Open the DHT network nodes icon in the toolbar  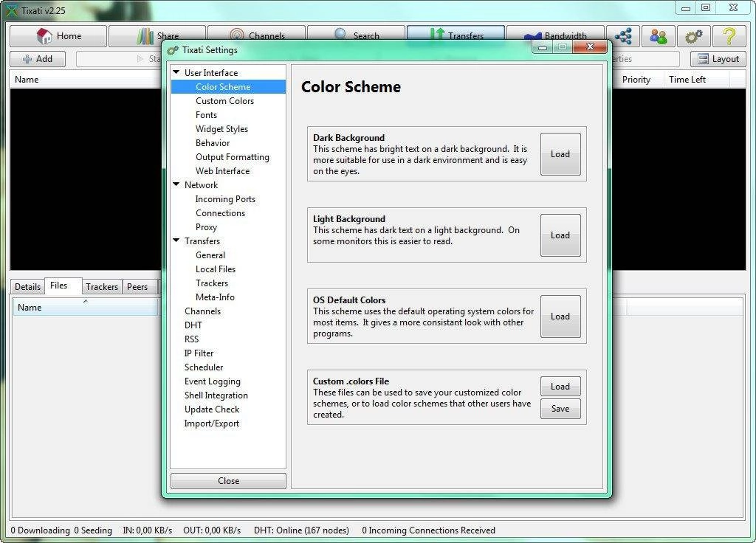coord(623,36)
